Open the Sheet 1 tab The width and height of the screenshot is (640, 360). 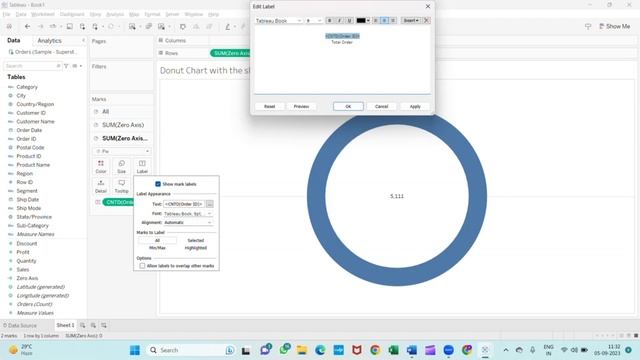pos(65,325)
